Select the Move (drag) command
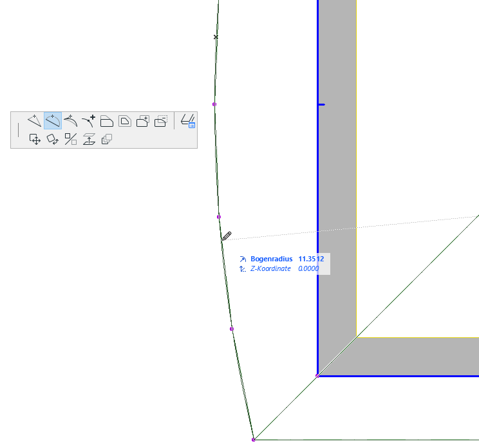The width and height of the screenshot is (479, 448). pos(35,139)
